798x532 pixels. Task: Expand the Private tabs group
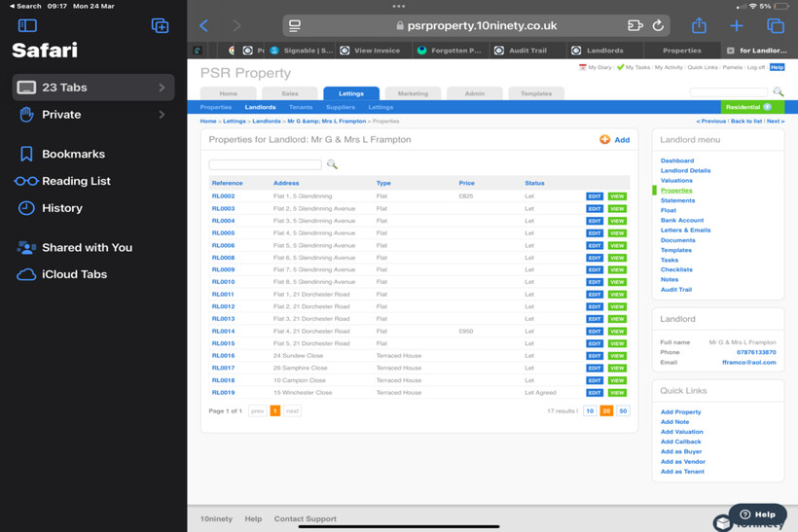92,115
